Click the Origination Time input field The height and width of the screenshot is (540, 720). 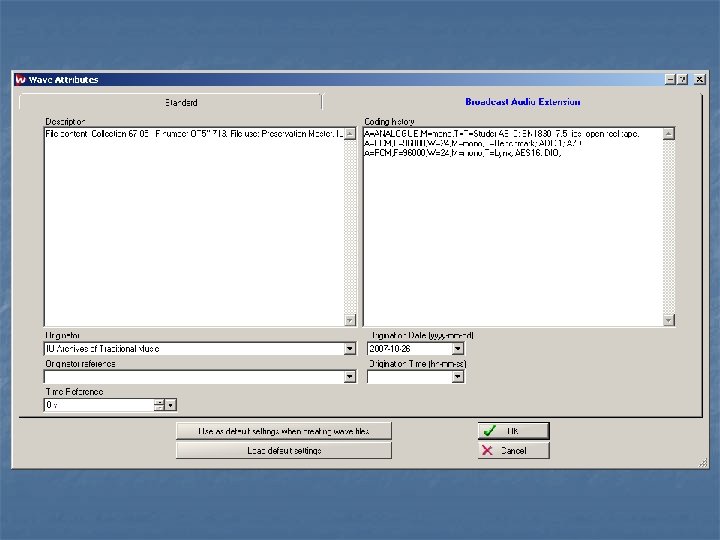pyautogui.click(x=410, y=377)
